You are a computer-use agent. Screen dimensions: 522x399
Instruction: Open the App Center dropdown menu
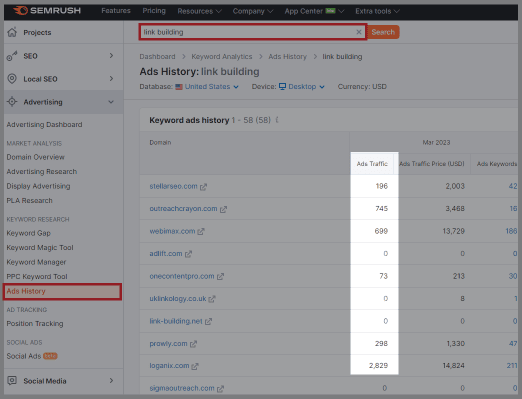pyautogui.click(x=314, y=11)
